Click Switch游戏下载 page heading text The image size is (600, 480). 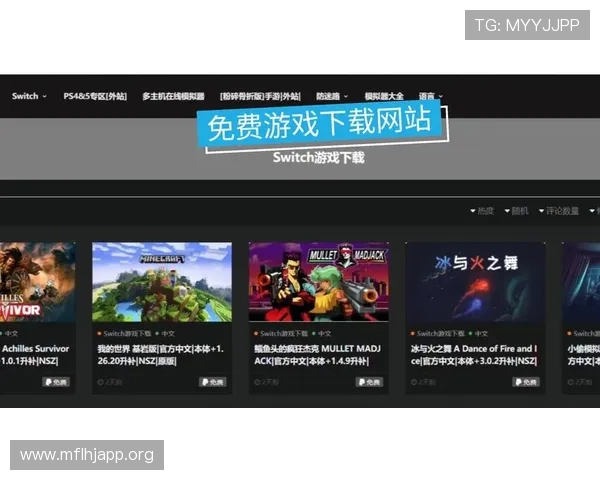pyautogui.click(x=318, y=157)
